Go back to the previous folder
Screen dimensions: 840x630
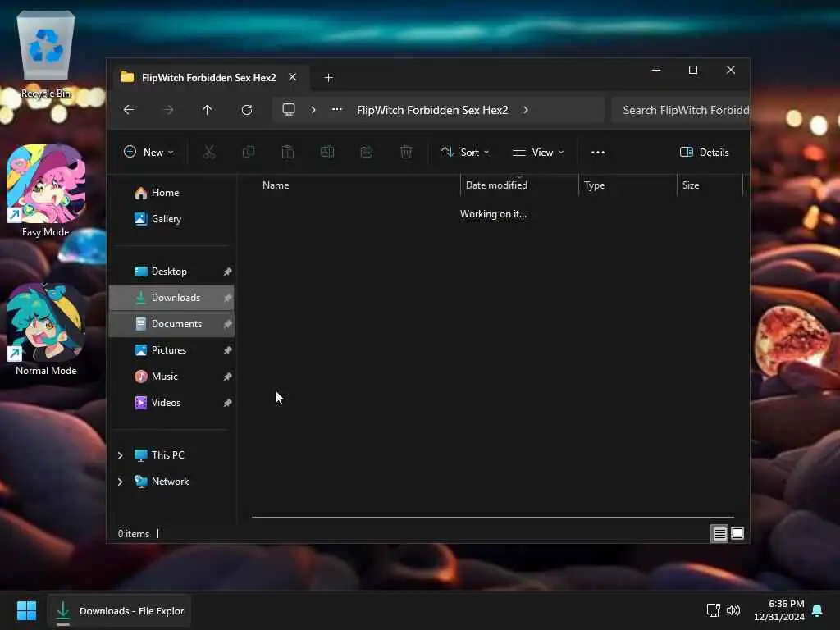pyautogui.click(x=129, y=110)
